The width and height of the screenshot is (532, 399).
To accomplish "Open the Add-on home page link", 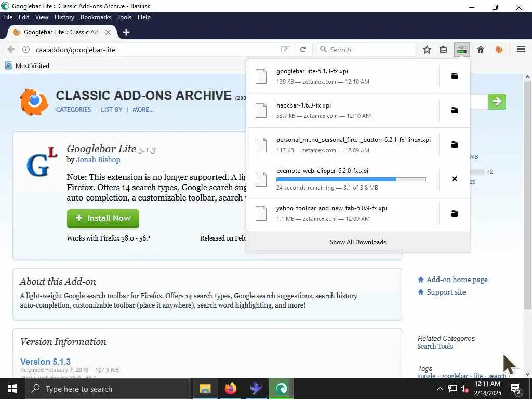I will [457, 280].
